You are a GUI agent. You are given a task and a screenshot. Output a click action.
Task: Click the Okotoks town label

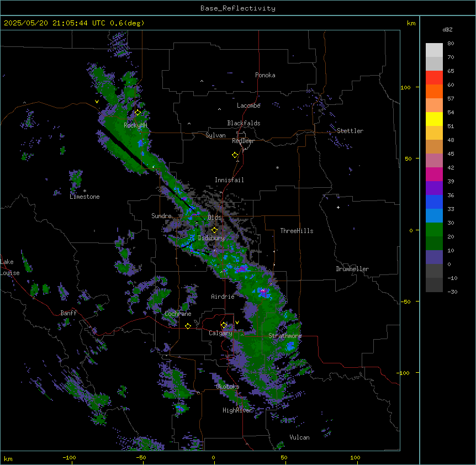[x=228, y=387]
